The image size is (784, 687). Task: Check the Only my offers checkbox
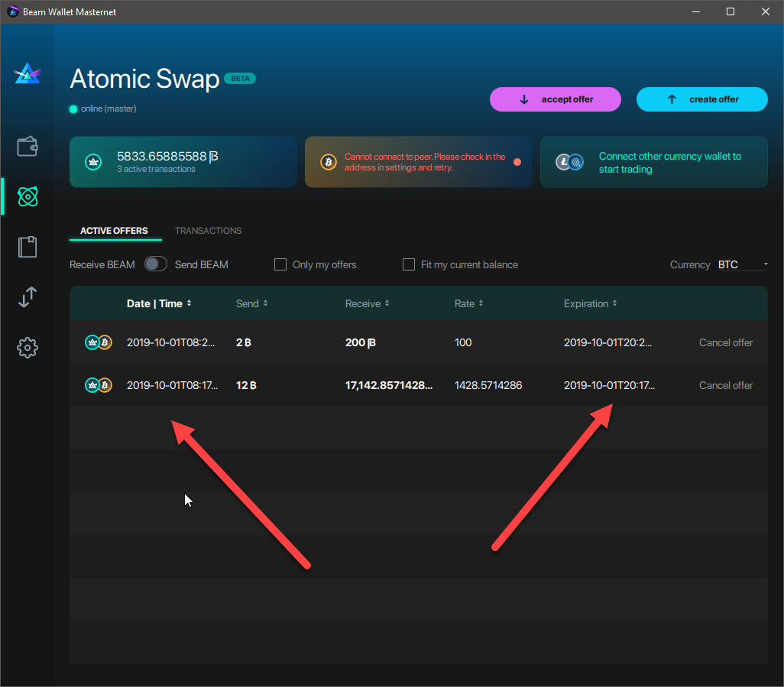coord(280,264)
